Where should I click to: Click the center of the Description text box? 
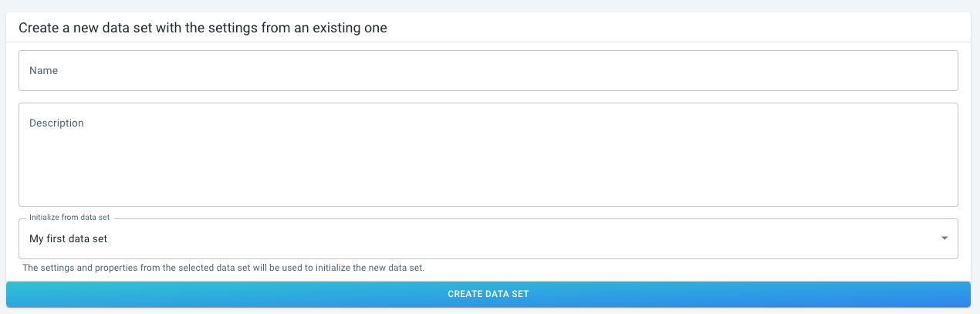488,154
